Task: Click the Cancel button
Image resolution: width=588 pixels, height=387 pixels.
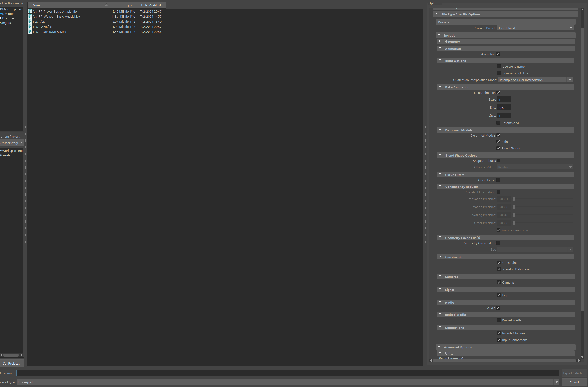Action: (574, 382)
